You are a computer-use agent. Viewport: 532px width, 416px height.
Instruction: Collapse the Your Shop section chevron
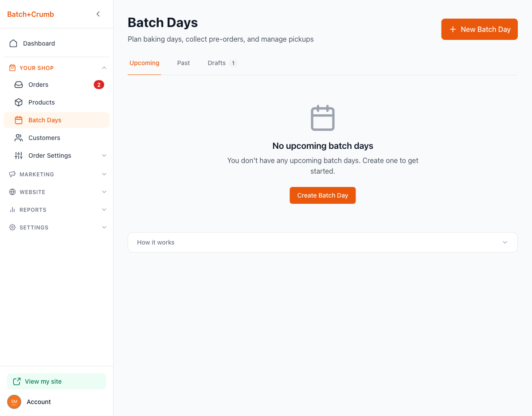coord(104,68)
